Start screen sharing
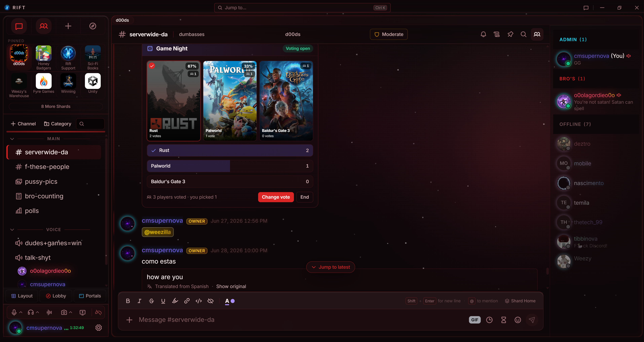 coord(83,312)
